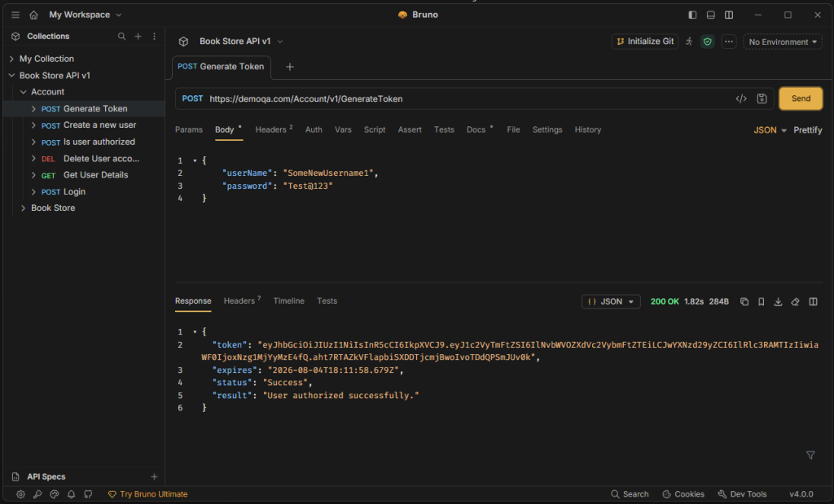
Task: Open Collections panel more options menu
Action: coord(154,36)
